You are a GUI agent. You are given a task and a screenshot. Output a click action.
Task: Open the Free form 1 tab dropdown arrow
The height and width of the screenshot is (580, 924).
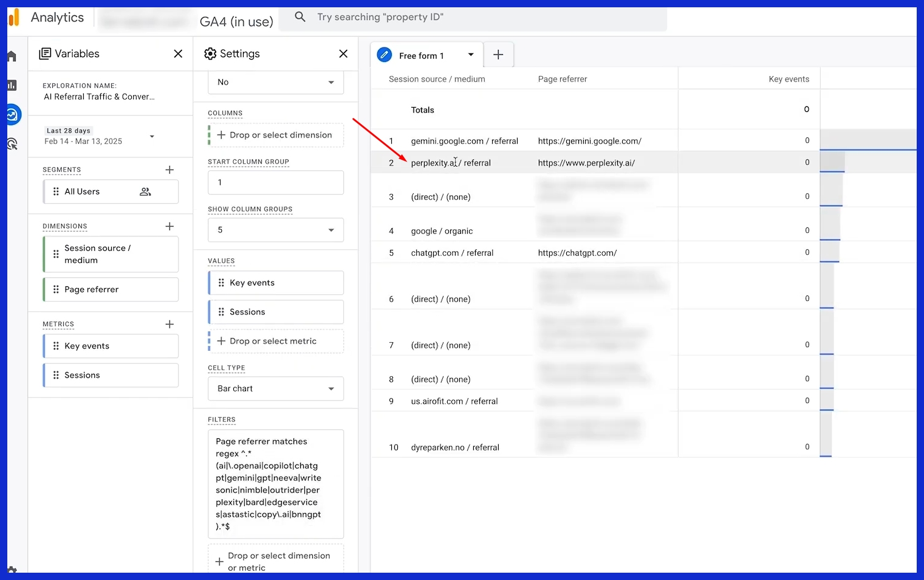(x=471, y=55)
